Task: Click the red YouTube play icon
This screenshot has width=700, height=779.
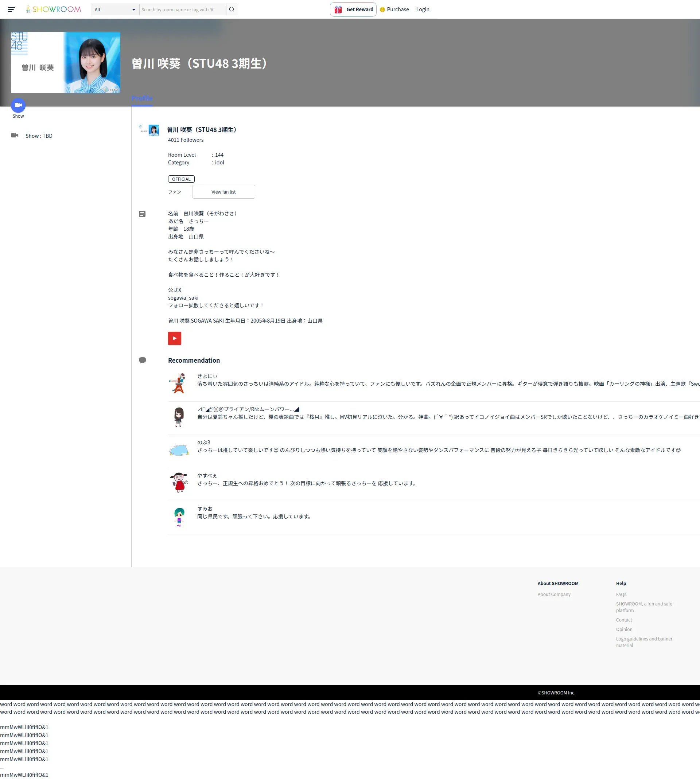Action: click(174, 338)
